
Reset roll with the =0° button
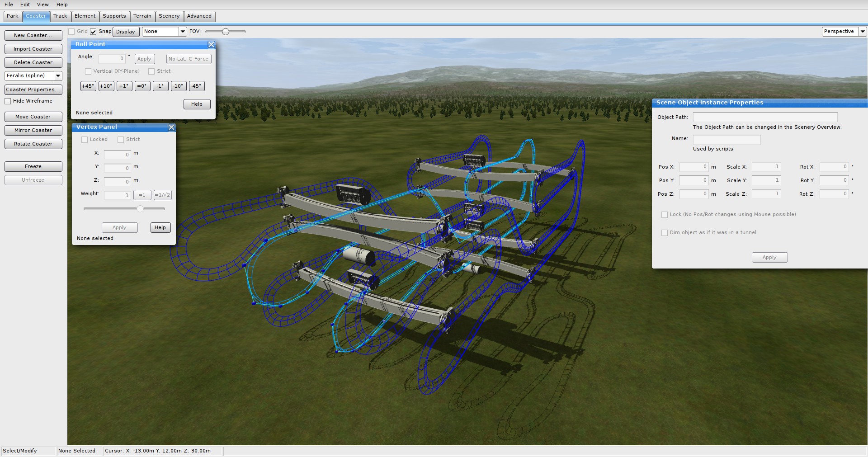click(x=142, y=86)
